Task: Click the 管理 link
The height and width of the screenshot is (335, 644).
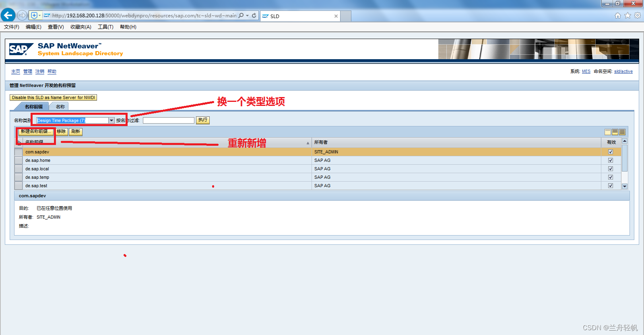Action: 28,71
